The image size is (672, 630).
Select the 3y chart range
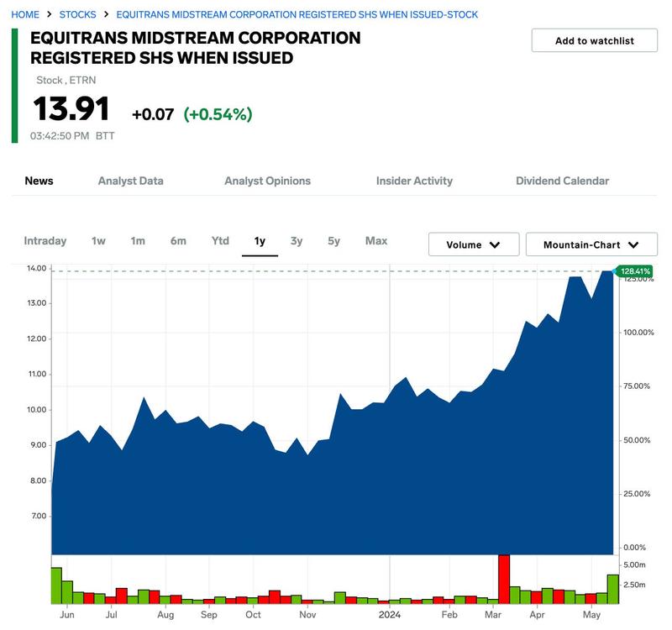coord(297,241)
